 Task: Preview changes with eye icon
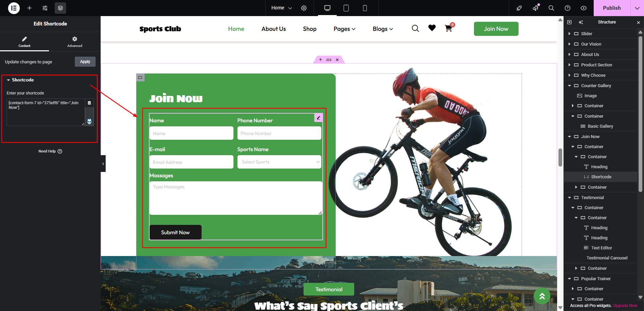[584, 8]
